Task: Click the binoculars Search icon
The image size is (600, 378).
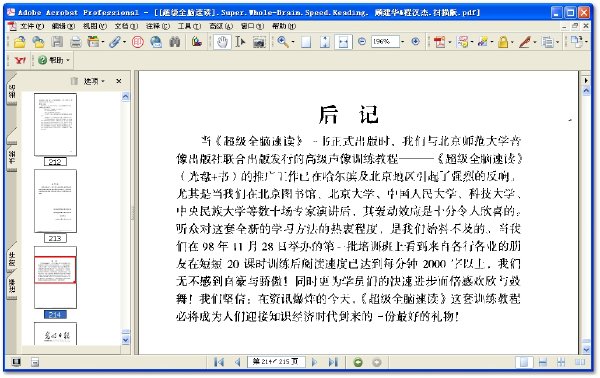Action: click(x=174, y=42)
